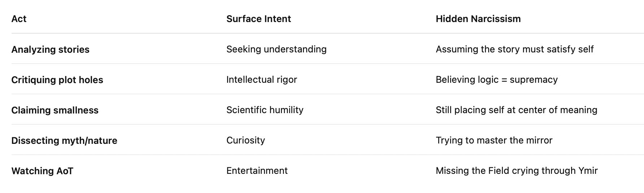The width and height of the screenshot is (644, 193).
Task: Click the 'Hidden Narcissism' column header
Action: pos(478,19)
